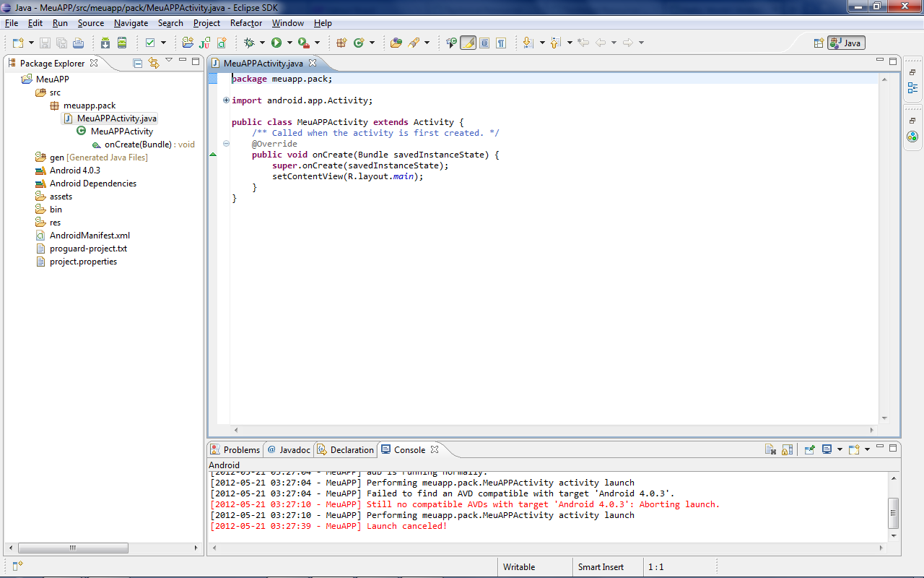Close the Console view tab
The height and width of the screenshot is (578, 924).
[435, 449]
